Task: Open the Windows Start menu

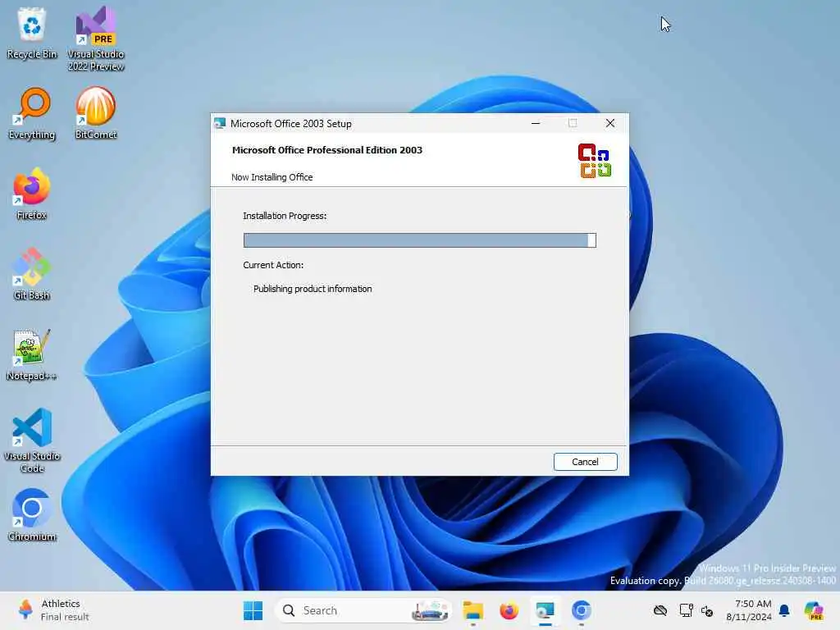Action: [253, 610]
